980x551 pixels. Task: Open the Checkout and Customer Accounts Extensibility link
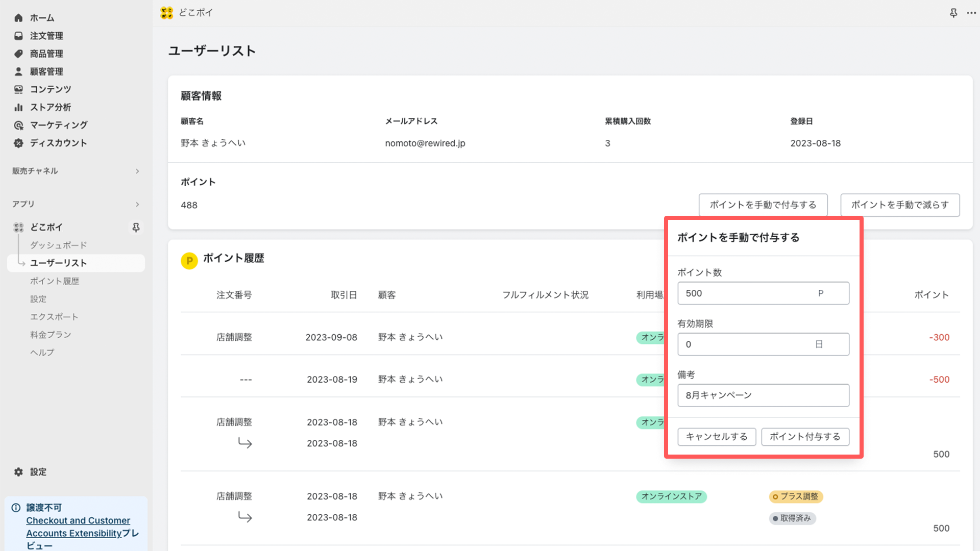click(x=78, y=527)
